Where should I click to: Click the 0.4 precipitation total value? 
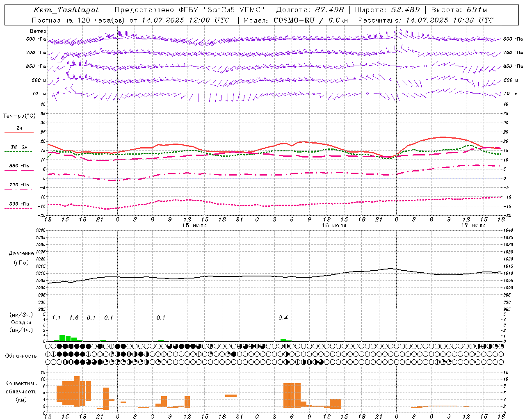[x=283, y=318]
